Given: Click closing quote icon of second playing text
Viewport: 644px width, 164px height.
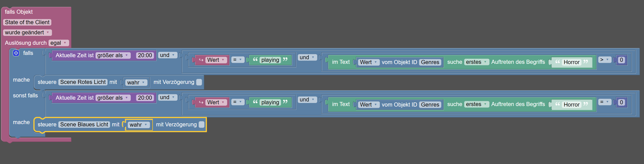Looking at the screenshot, I should click(285, 102).
